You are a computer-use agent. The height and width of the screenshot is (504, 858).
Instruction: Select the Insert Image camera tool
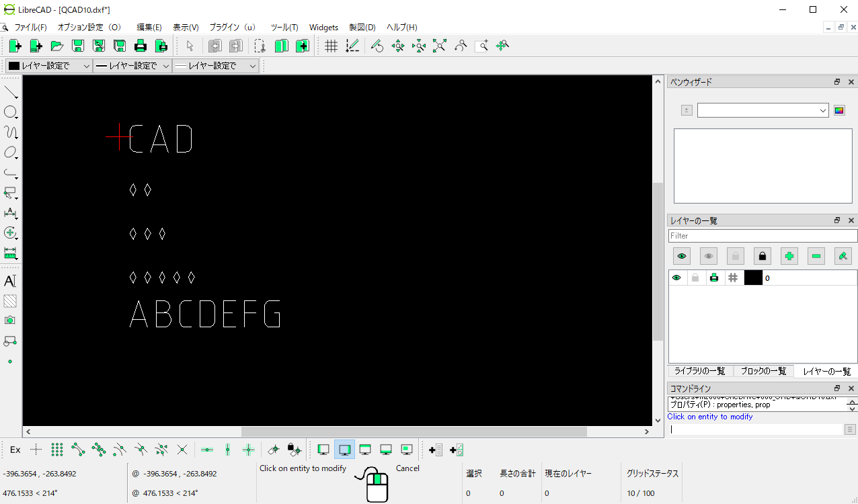[10, 321]
